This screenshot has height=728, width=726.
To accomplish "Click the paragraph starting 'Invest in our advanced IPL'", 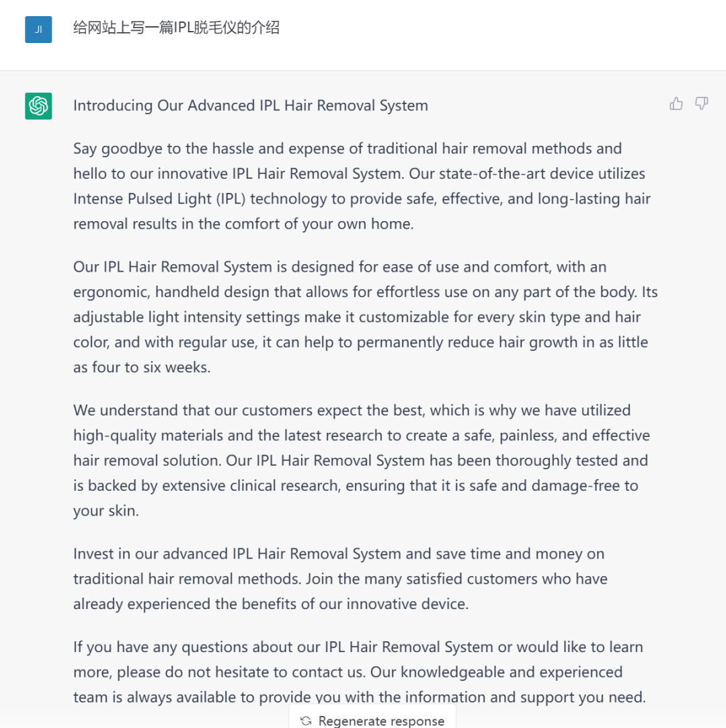I will tap(340, 579).
